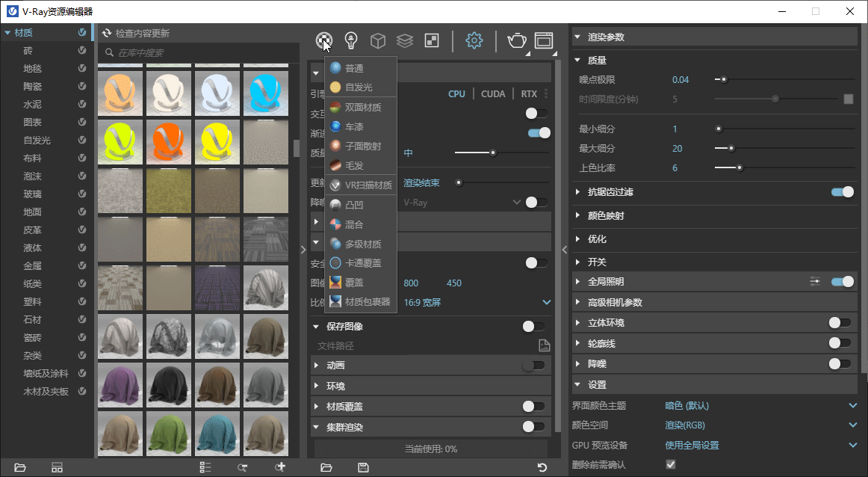
Task: Start a render with the teapot icon
Action: point(516,40)
